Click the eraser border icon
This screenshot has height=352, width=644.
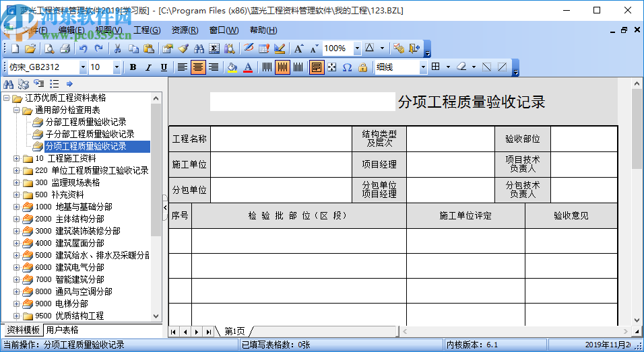tap(461, 67)
